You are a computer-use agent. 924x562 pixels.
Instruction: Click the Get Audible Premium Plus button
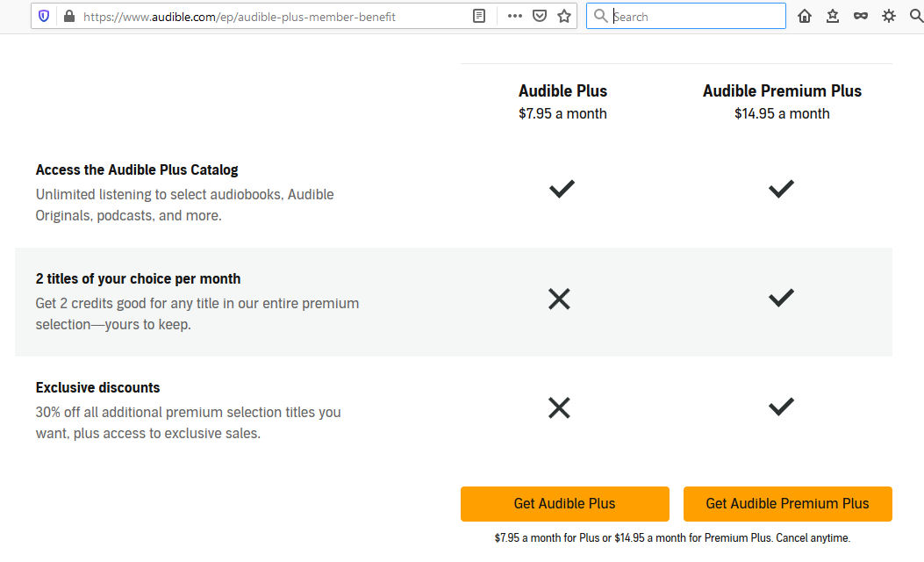pos(787,504)
